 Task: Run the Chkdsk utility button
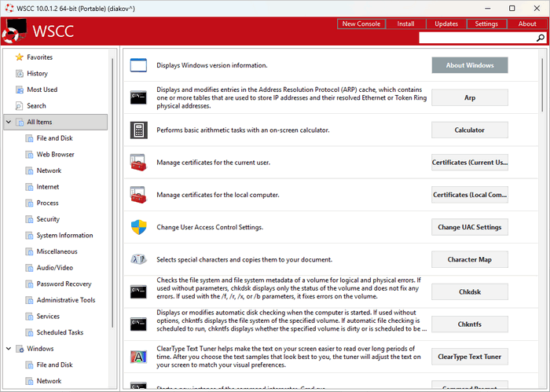[x=470, y=292]
